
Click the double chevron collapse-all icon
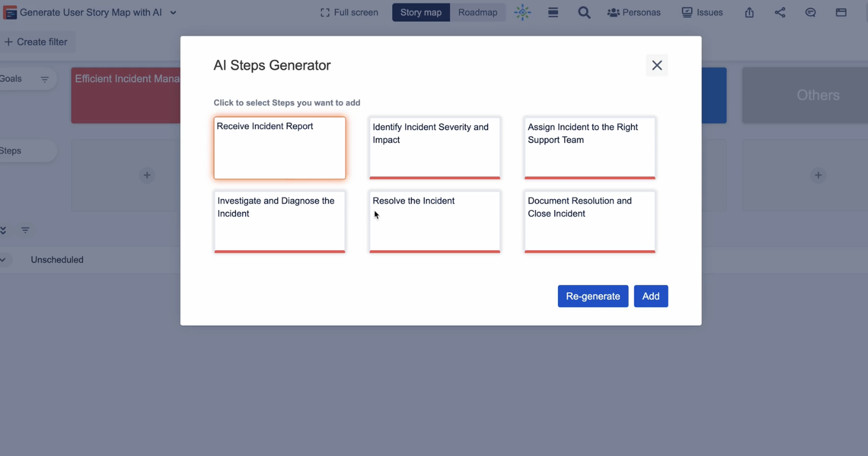click(3, 230)
